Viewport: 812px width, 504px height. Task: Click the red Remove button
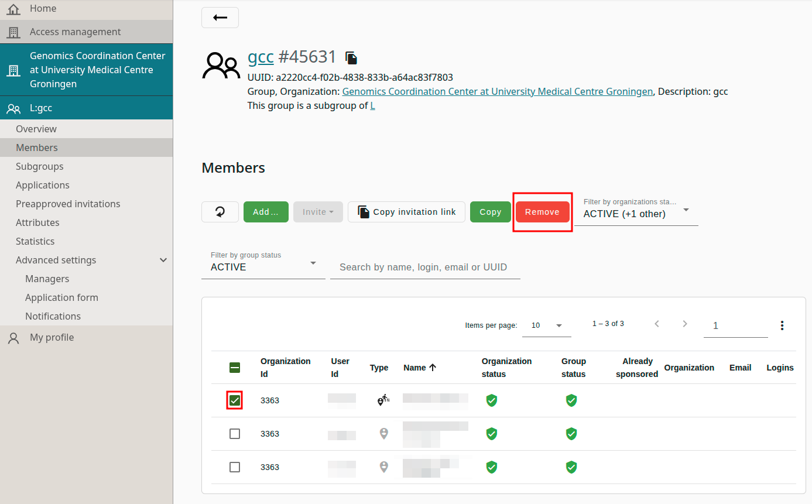pos(542,212)
